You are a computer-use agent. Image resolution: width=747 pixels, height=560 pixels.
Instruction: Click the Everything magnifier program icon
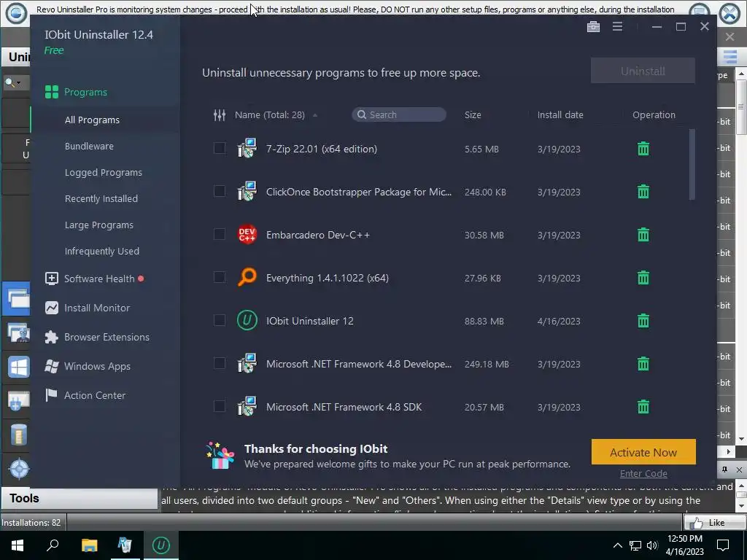click(x=247, y=277)
